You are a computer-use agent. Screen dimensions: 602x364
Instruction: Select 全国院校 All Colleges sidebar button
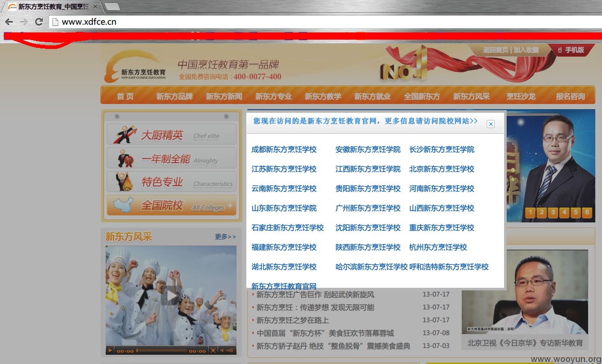pyautogui.click(x=172, y=205)
